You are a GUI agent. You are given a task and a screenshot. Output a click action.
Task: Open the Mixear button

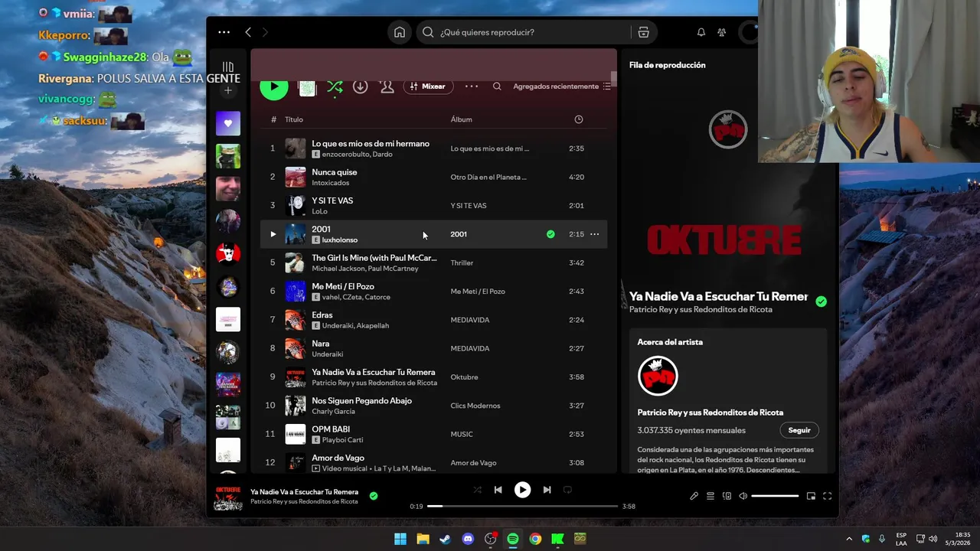(428, 86)
